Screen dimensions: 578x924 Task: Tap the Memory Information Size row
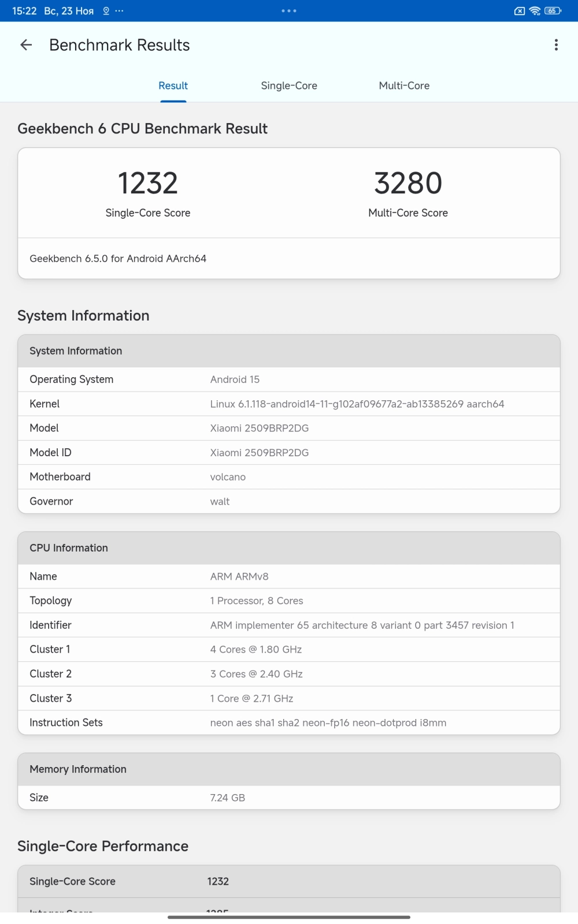[x=289, y=798]
